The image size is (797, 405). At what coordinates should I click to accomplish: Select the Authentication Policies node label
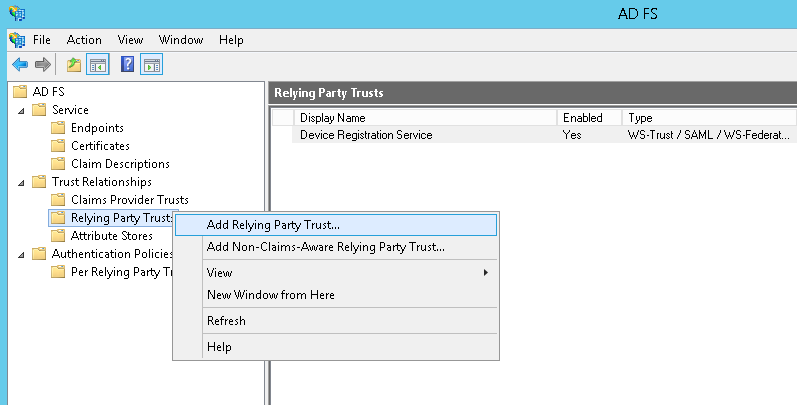(x=112, y=254)
